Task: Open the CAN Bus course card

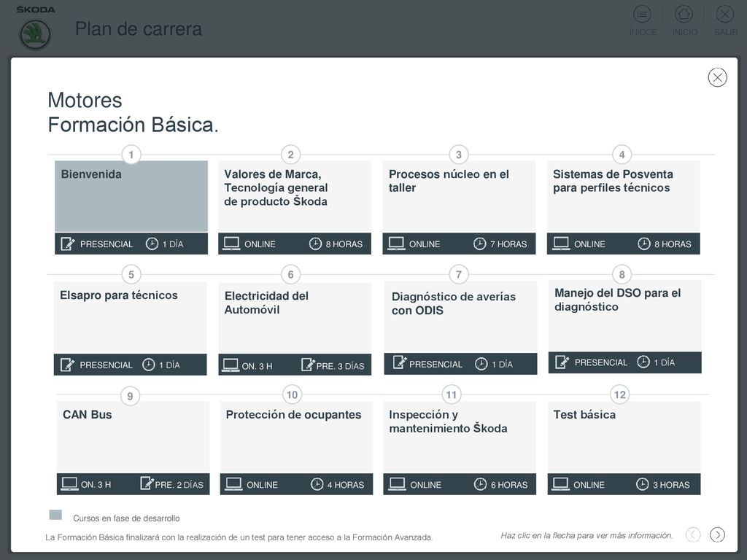Action: pyautogui.click(x=133, y=448)
